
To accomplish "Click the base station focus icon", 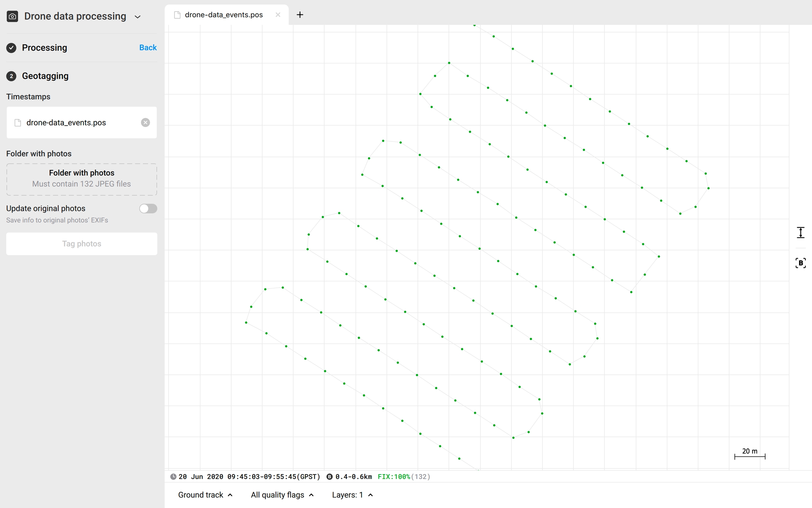I will [x=800, y=263].
